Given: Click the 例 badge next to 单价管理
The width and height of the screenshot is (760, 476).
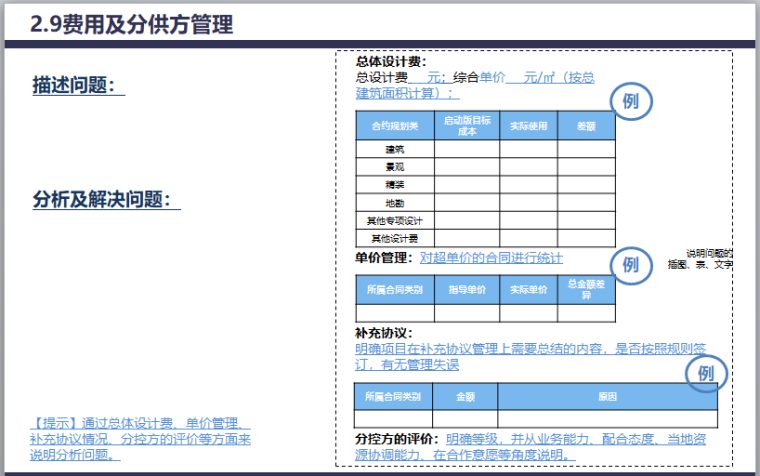Looking at the screenshot, I should [631, 265].
